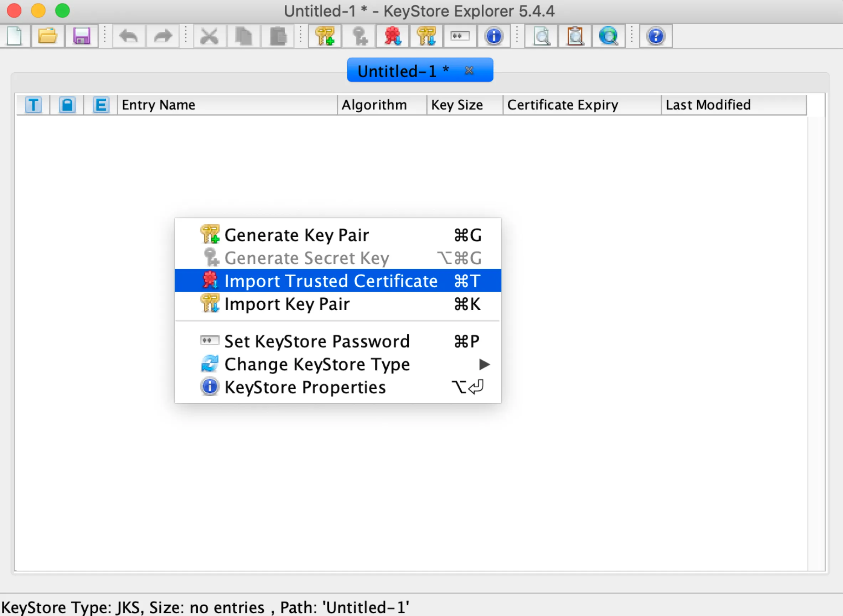
Task: Open Help with the question mark icon
Action: point(656,36)
